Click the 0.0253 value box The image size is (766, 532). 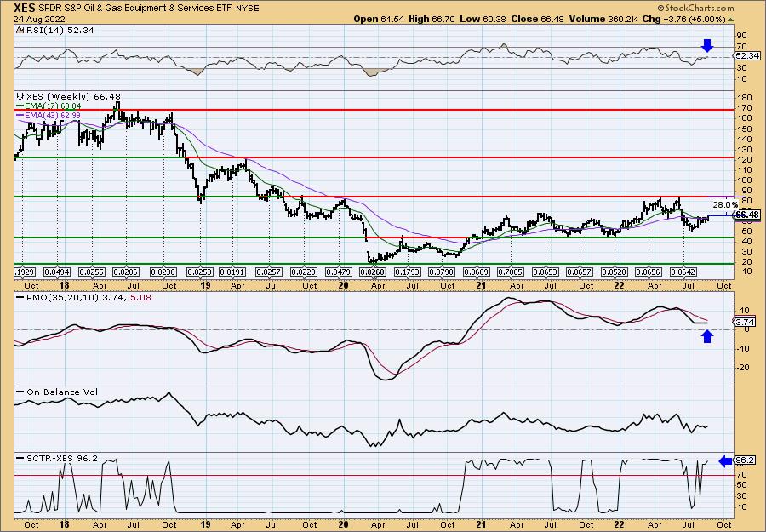point(200,272)
